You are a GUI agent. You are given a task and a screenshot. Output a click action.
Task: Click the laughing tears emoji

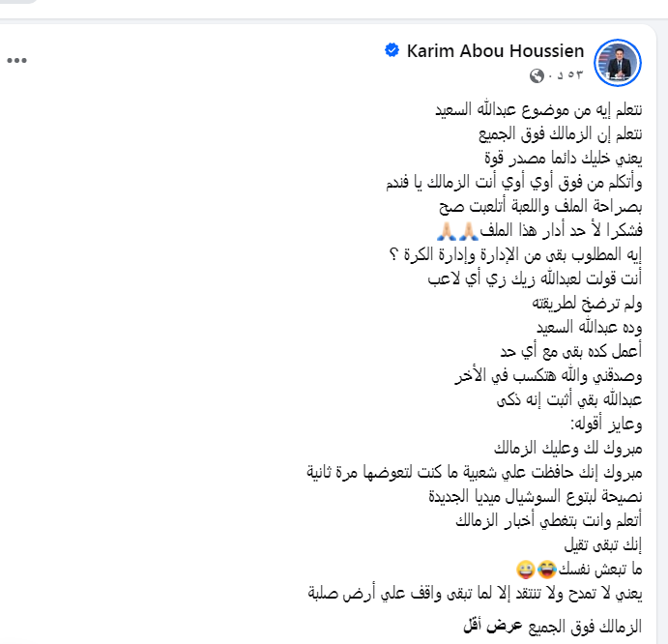coord(547,570)
